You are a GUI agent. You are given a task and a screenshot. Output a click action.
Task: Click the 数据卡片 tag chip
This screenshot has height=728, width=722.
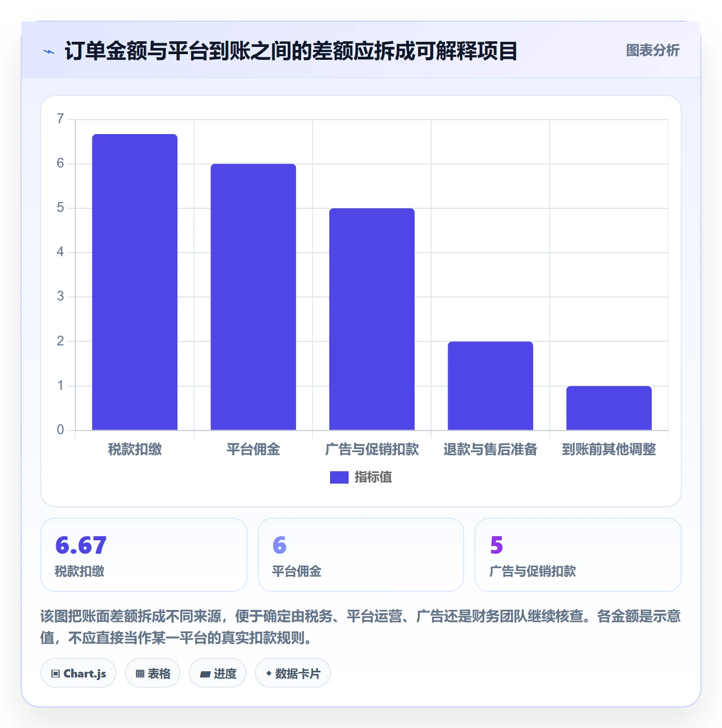click(x=293, y=673)
